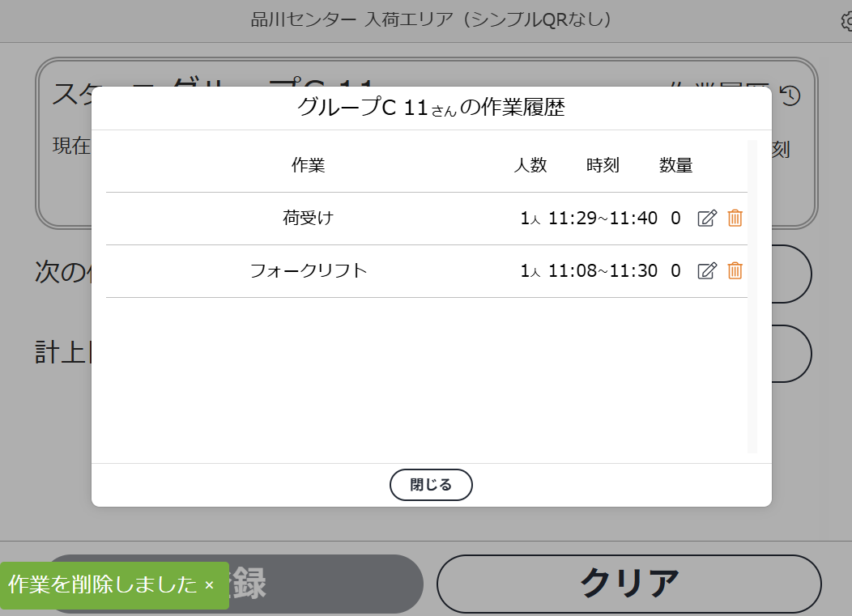Delete the フォークリフト work record
This screenshot has height=616, width=852.
pos(735,271)
